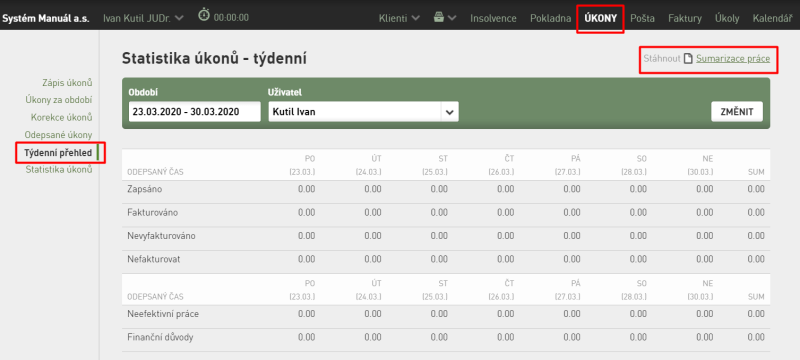Image resolution: width=800 pixels, height=360 pixels.
Task: Go to Korekce úkonů in sidebar
Action: (x=62, y=117)
